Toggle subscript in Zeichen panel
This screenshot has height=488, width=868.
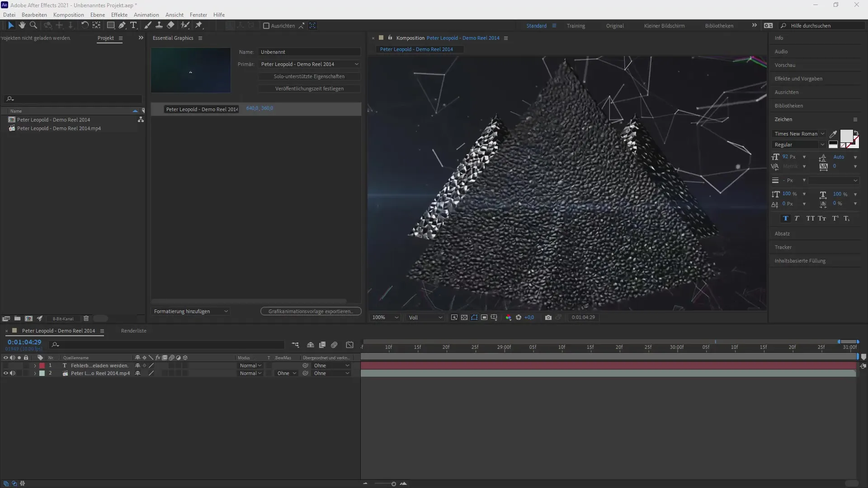click(x=846, y=219)
